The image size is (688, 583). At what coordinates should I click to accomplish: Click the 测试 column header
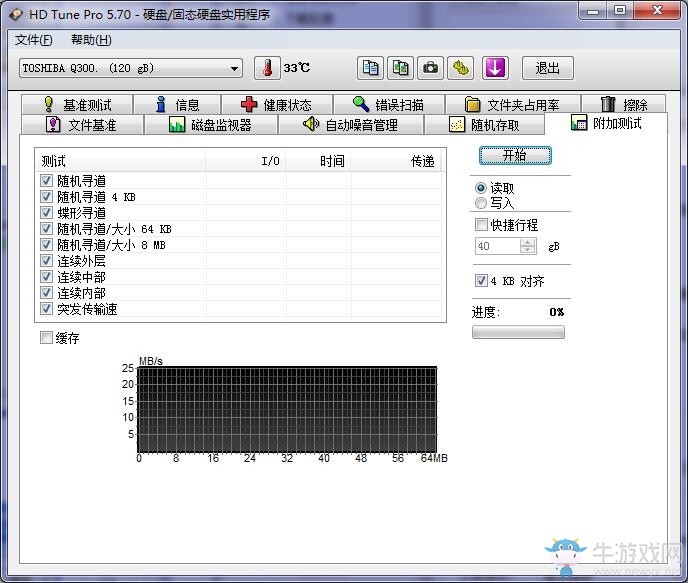(120, 161)
